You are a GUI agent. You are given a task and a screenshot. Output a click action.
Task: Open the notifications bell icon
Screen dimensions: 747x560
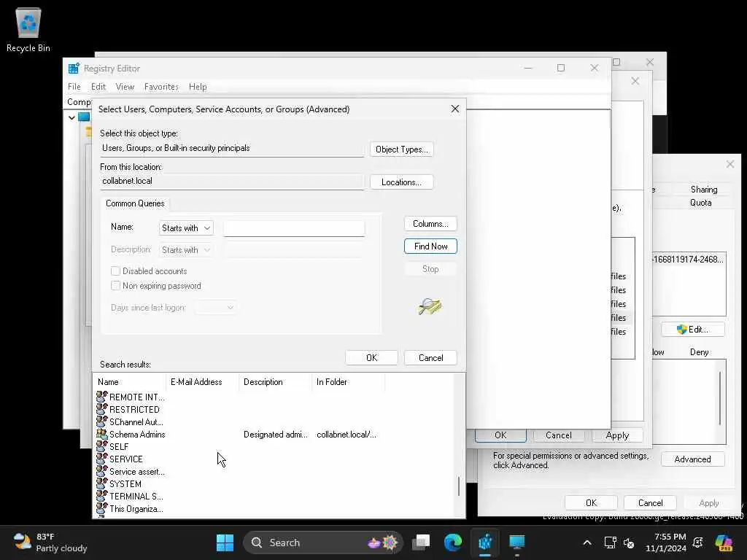click(698, 542)
